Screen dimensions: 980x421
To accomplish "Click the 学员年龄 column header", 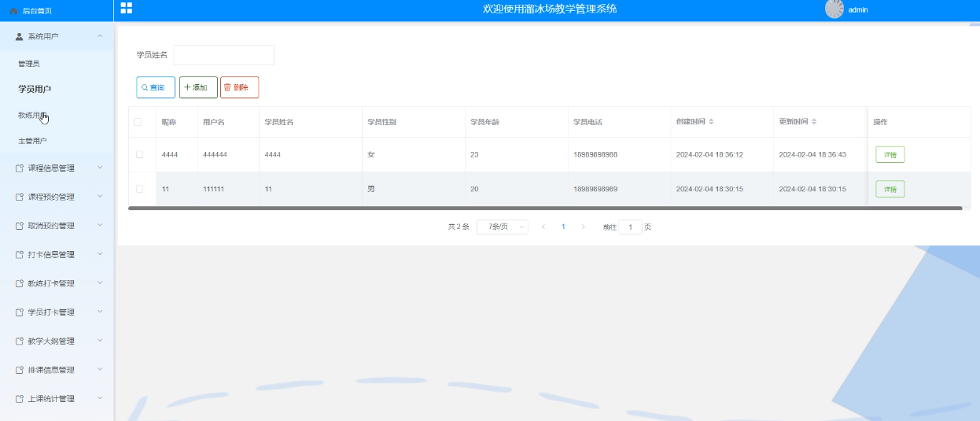I will (x=484, y=122).
